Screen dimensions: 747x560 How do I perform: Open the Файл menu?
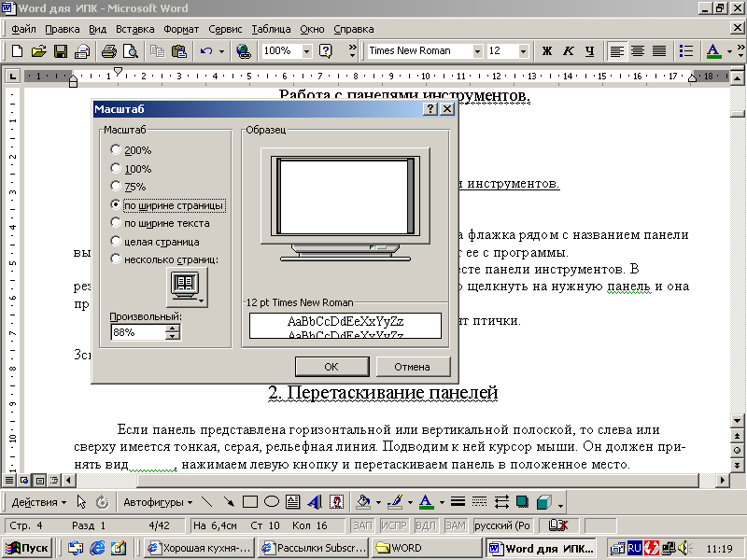tap(23, 29)
